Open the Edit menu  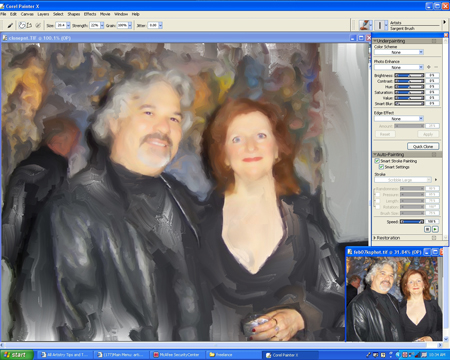click(13, 14)
